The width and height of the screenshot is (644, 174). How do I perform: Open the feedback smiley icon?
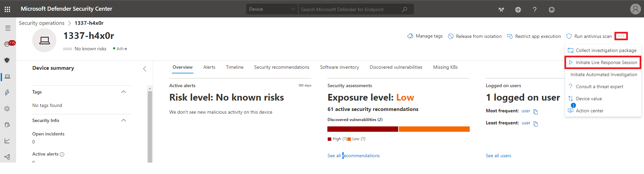(552, 10)
